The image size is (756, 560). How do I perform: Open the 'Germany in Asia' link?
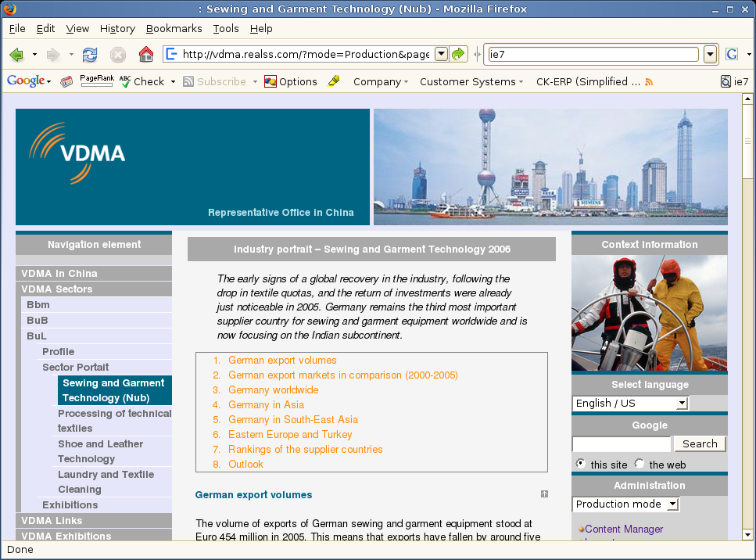coord(266,404)
